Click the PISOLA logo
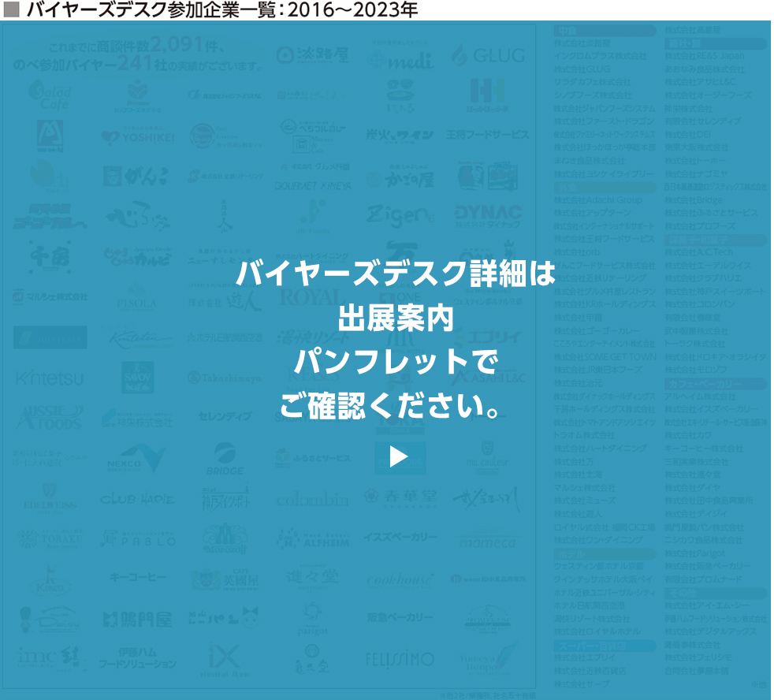 [x=136, y=298]
